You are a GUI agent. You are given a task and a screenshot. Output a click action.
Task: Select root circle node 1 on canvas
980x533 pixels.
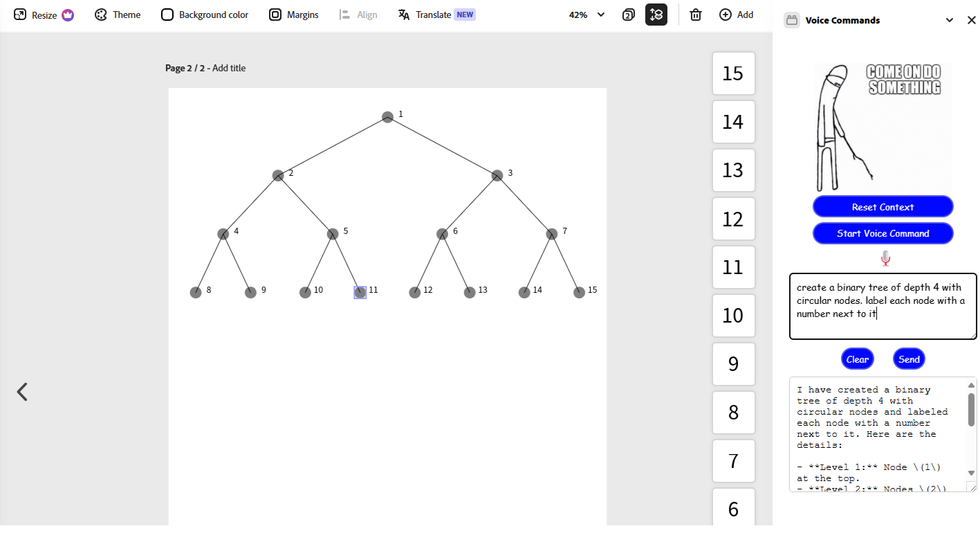coord(387,117)
